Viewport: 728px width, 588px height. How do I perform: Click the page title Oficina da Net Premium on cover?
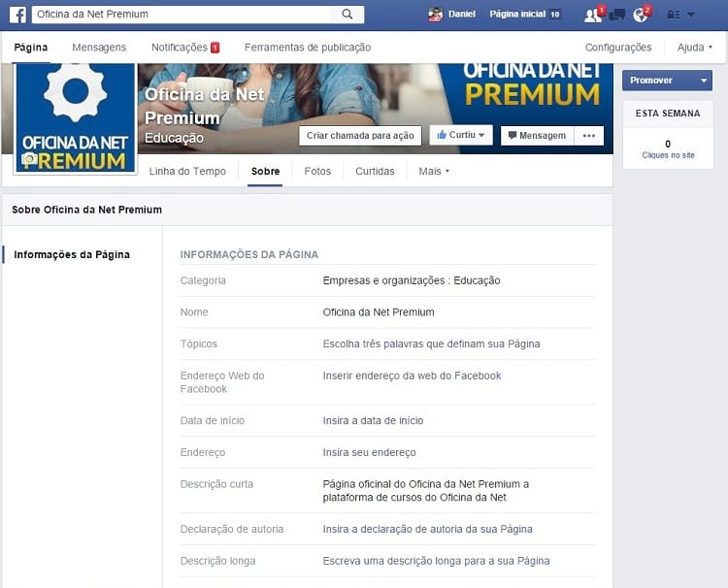pyautogui.click(x=204, y=106)
